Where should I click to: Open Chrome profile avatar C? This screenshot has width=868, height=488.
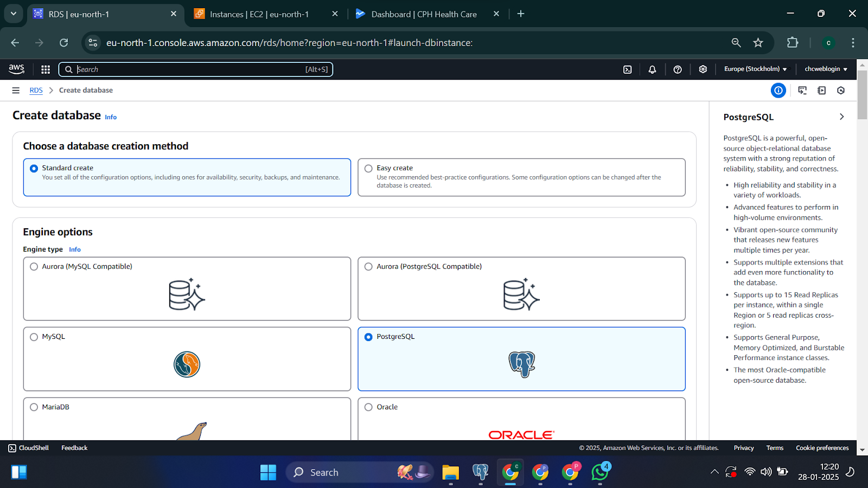828,43
